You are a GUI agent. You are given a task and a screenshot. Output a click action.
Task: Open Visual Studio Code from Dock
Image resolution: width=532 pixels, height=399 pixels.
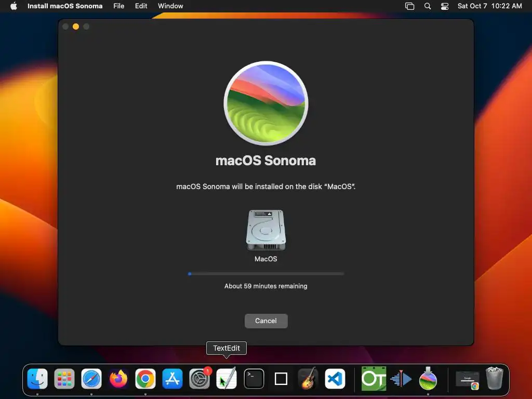(x=335, y=378)
